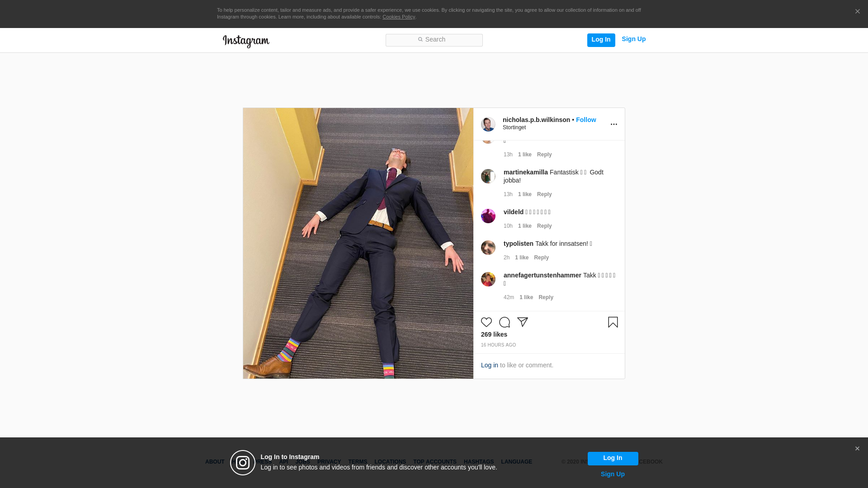
Task: Open the Sign Up link in the header
Action: (633, 39)
